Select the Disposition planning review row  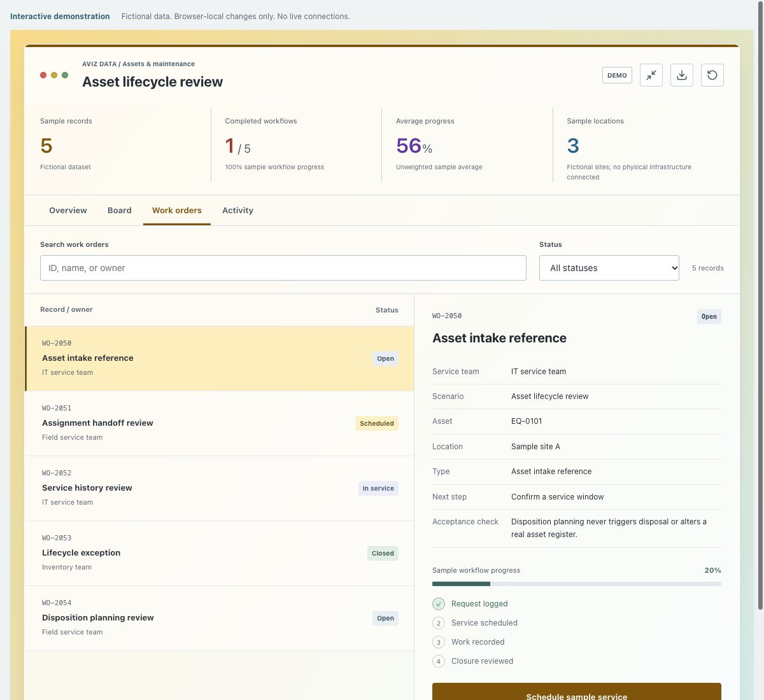click(220, 619)
